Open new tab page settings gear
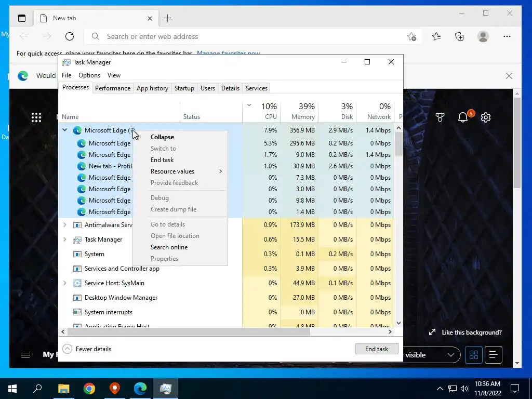The width and height of the screenshot is (532, 399). (486, 117)
